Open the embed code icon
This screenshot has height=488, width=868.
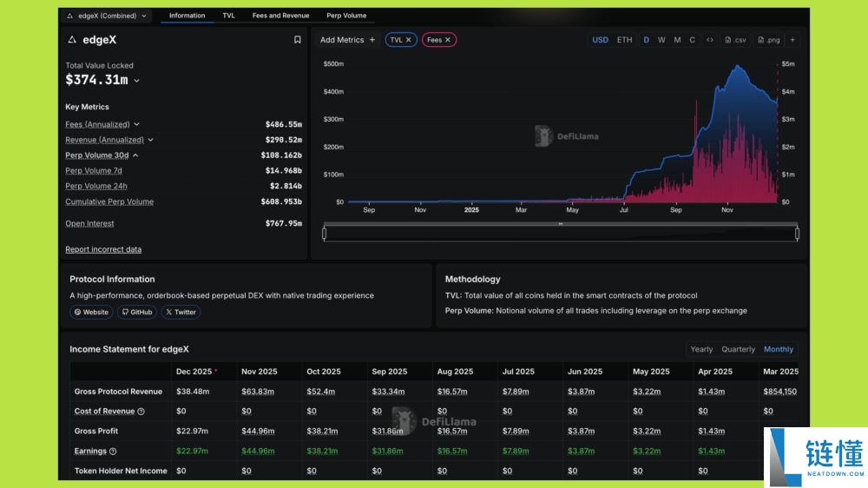pyautogui.click(x=710, y=40)
